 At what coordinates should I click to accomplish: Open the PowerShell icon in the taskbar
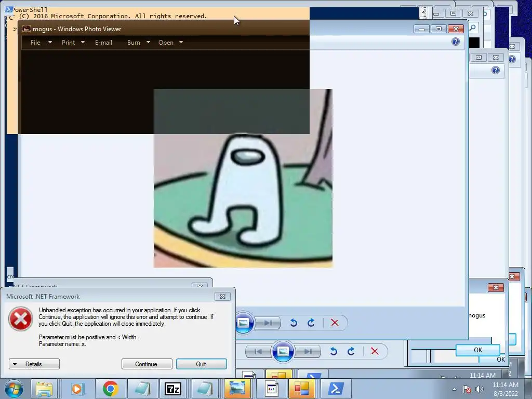336,389
